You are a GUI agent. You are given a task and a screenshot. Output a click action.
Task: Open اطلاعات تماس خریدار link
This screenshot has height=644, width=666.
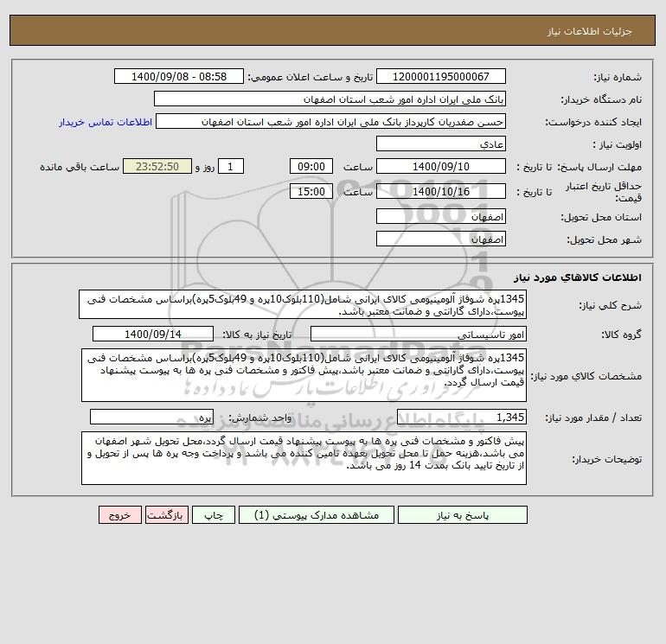[x=106, y=122]
